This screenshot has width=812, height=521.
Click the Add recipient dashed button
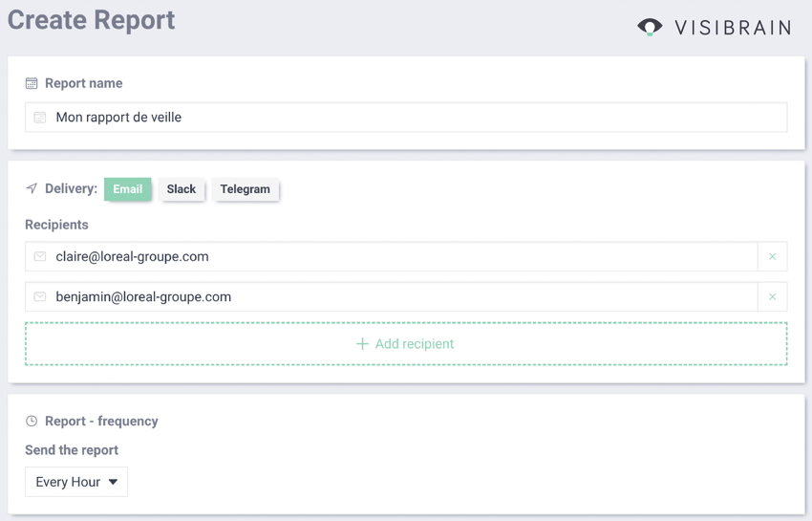tap(406, 344)
